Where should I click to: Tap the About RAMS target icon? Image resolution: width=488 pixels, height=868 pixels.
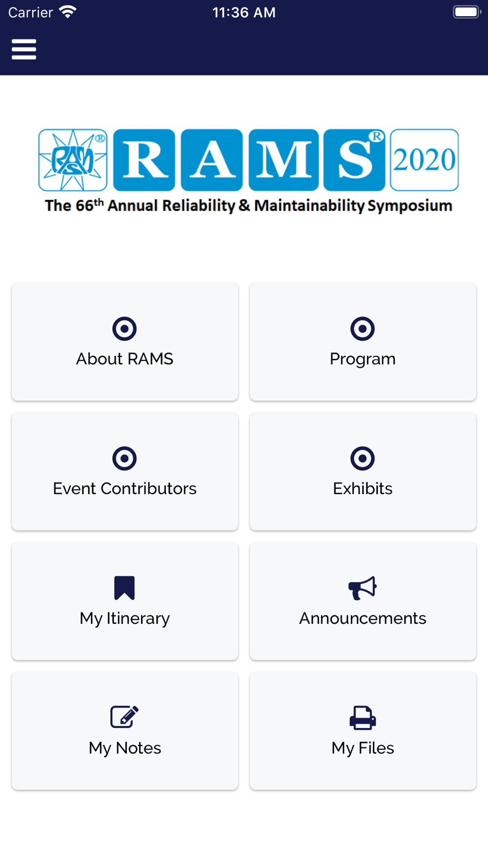[x=124, y=329]
